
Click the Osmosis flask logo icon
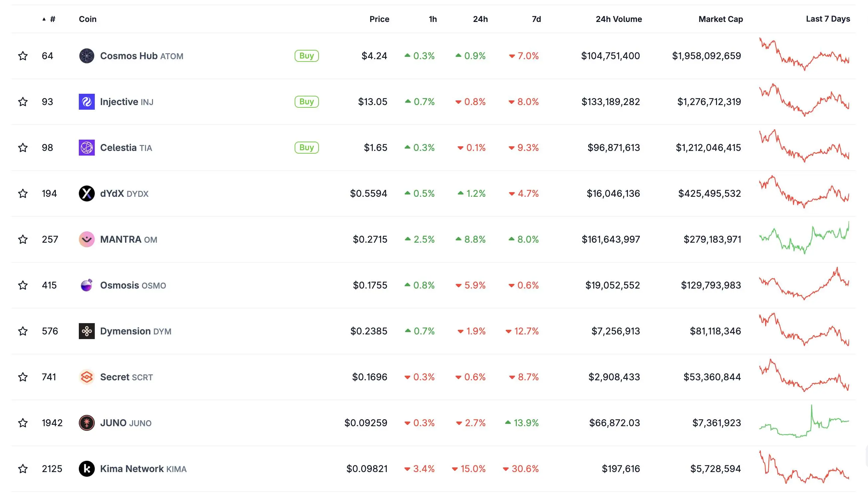(x=86, y=285)
